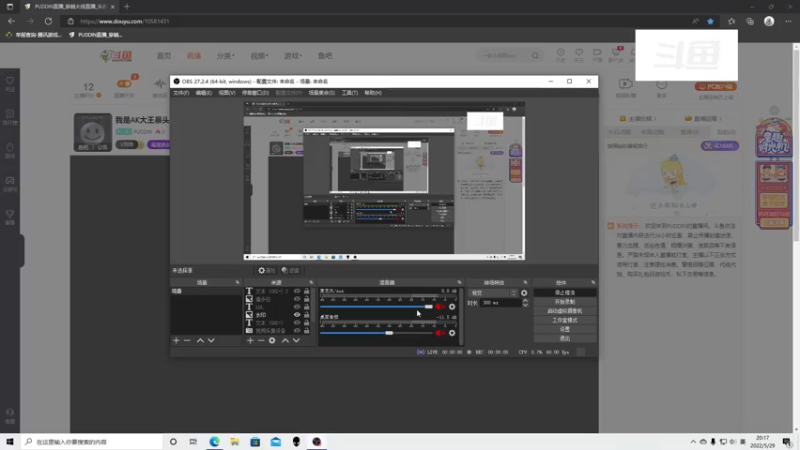Open OBS 设置 from Controls panel

coord(565,330)
